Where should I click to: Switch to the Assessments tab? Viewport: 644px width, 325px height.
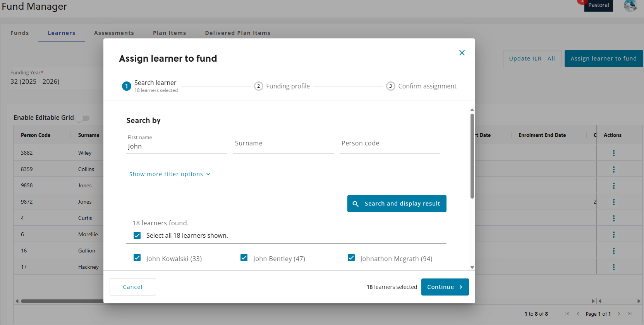(114, 33)
